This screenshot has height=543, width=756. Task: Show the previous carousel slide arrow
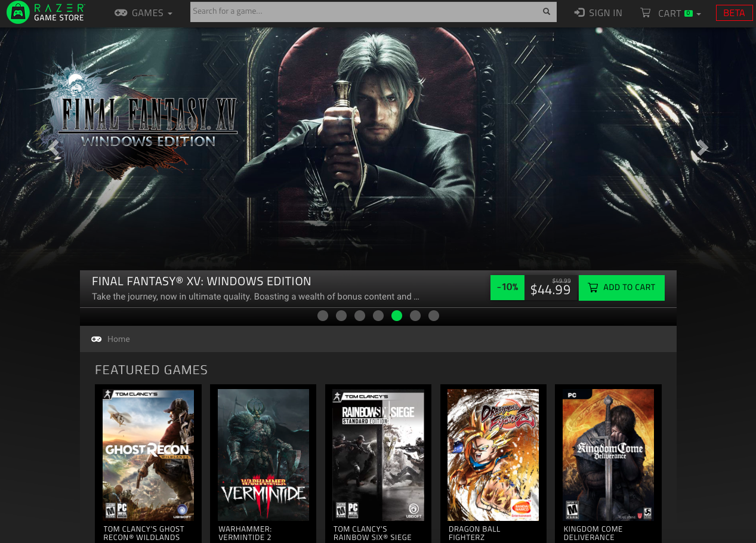54,148
